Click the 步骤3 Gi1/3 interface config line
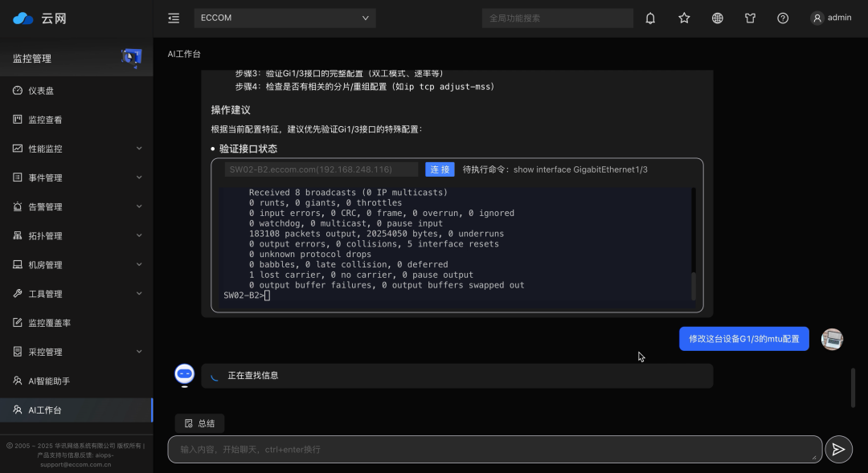 339,73
